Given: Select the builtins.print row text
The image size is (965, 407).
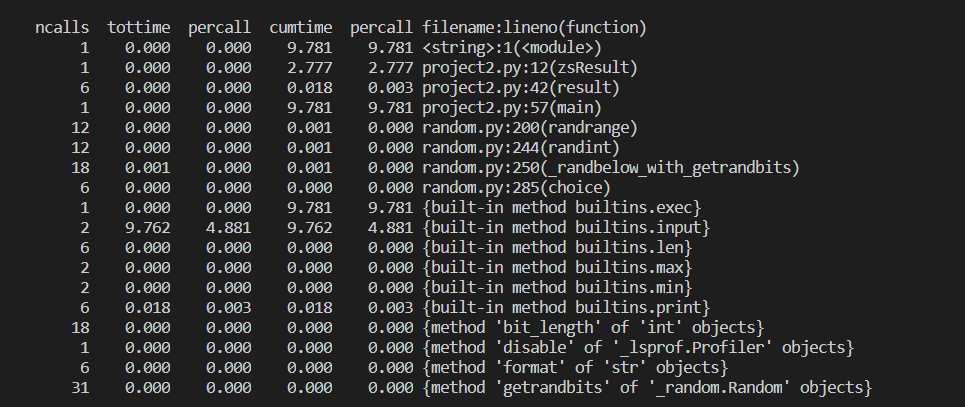Looking at the screenshot, I should point(566,307).
